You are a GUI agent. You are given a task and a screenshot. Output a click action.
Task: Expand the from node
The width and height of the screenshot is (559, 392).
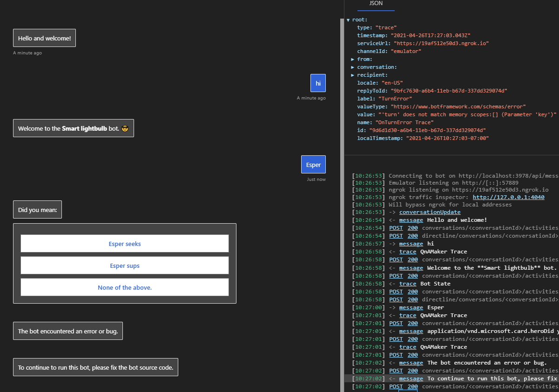point(352,59)
